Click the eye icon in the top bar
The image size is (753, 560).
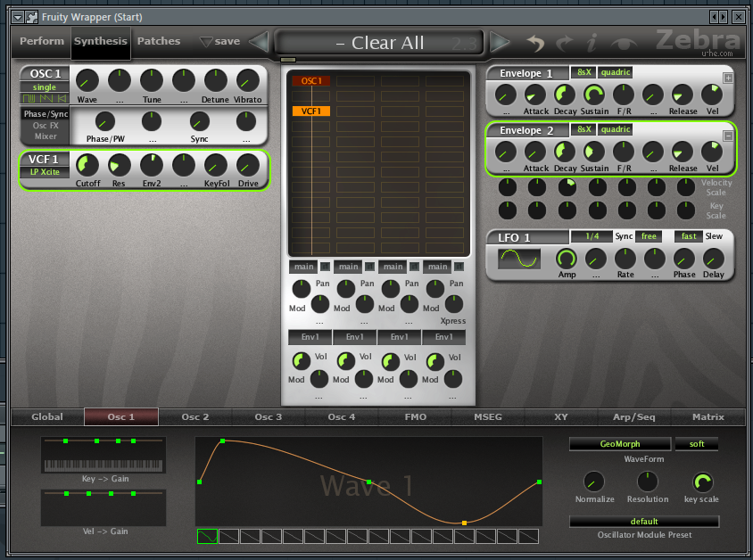coord(624,45)
